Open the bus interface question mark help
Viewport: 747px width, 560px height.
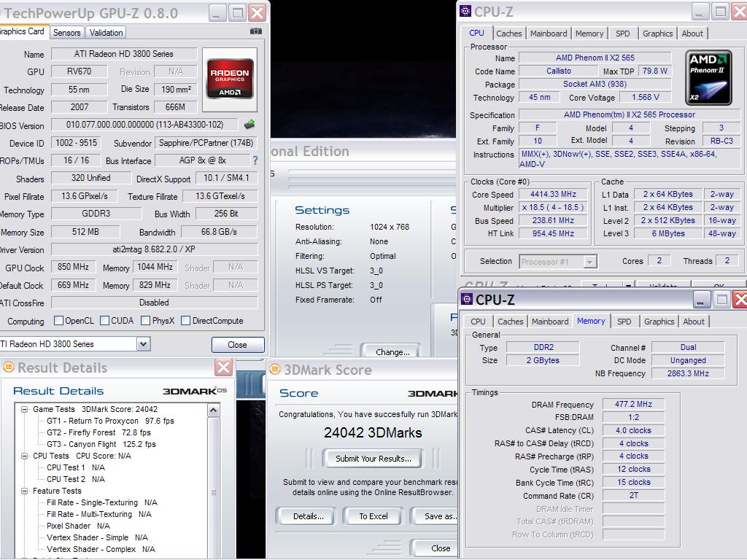(255, 160)
